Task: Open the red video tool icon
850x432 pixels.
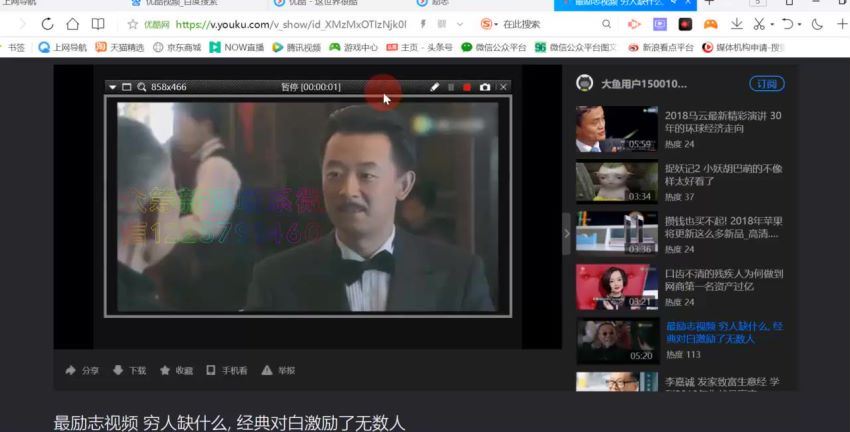Action: [x=634, y=24]
